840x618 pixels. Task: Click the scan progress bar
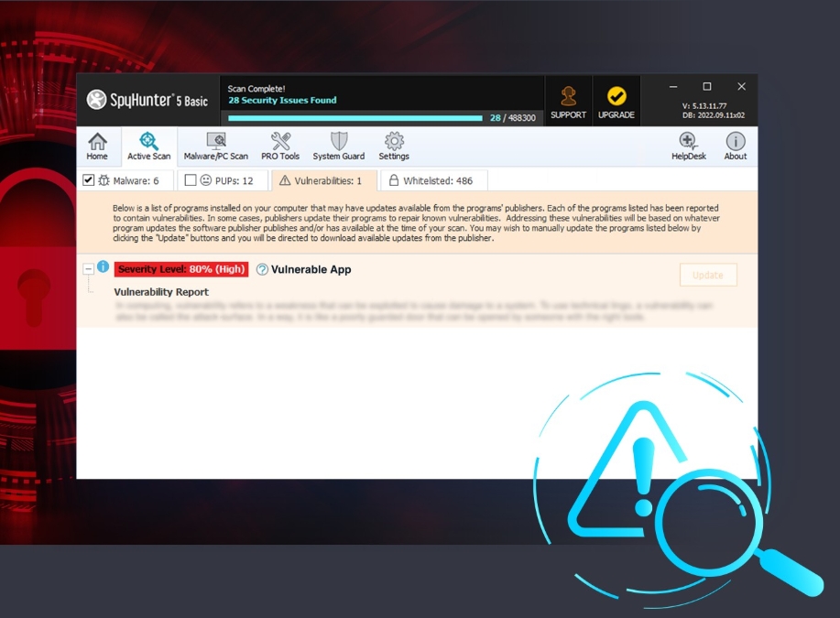tap(355, 118)
